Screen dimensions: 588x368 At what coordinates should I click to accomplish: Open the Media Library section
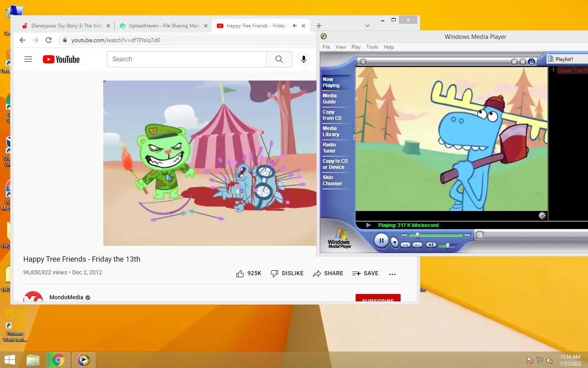(x=336, y=131)
